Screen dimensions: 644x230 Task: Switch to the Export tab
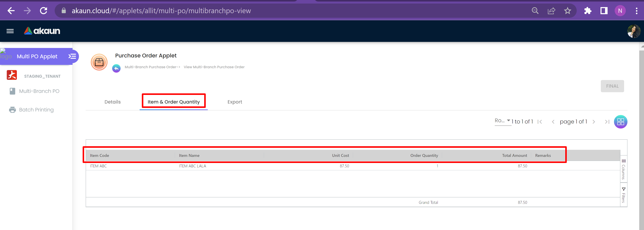[235, 102]
